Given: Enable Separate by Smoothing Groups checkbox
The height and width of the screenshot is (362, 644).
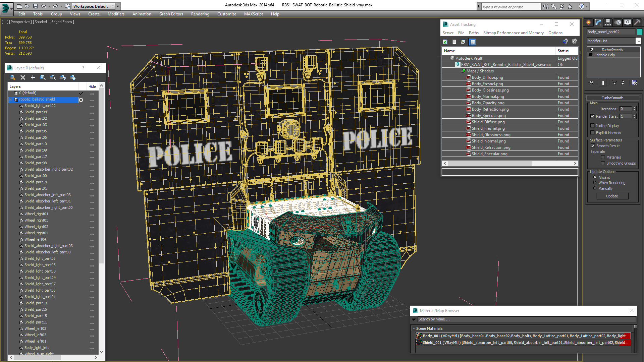Looking at the screenshot, I should tap(603, 163).
